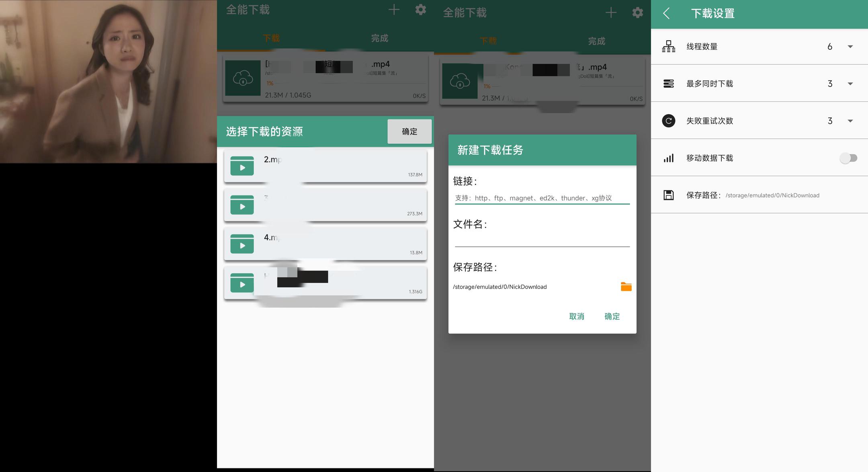Expand the 线程数量 dropdown

click(850, 47)
